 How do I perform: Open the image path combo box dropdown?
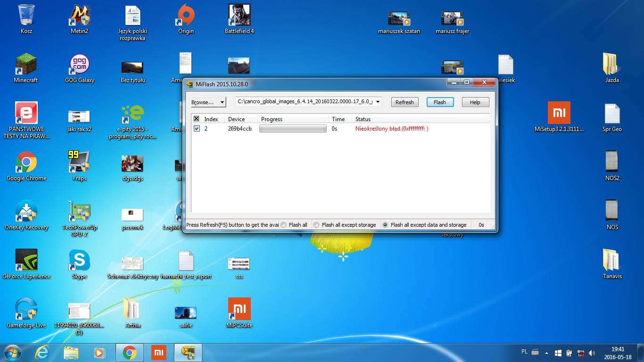pyautogui.click(x=378, y=102)
